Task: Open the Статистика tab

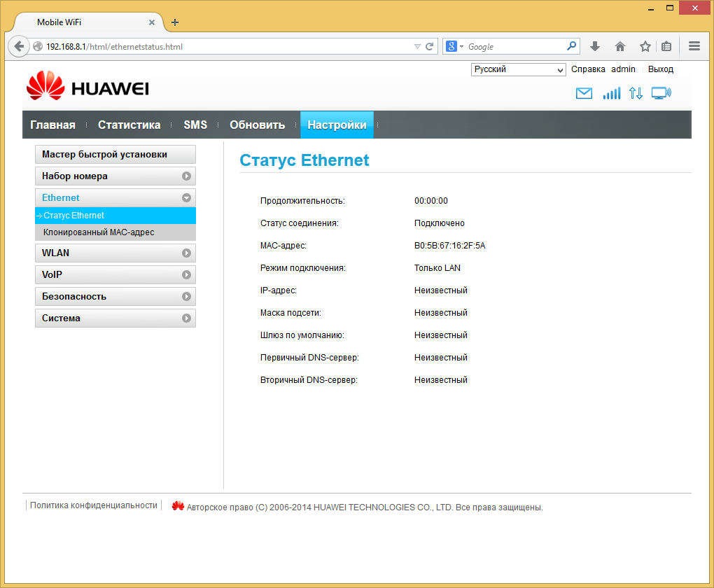Action: pos(129,125)
